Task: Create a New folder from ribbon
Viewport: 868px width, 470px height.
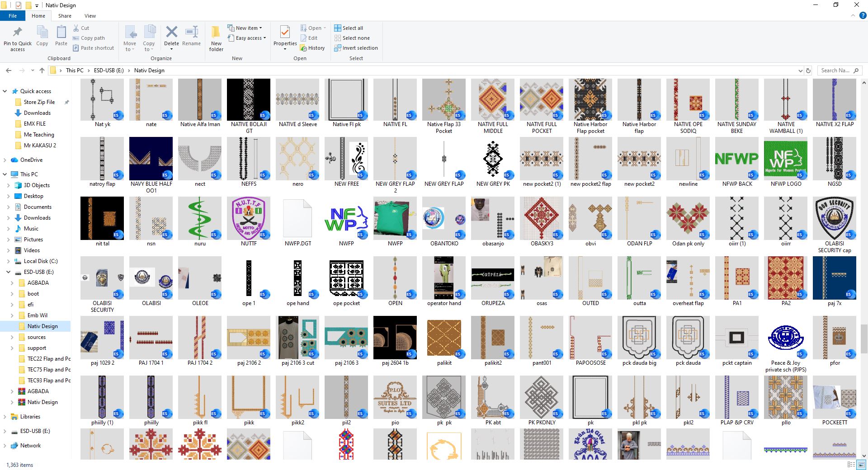Action: 216,38
